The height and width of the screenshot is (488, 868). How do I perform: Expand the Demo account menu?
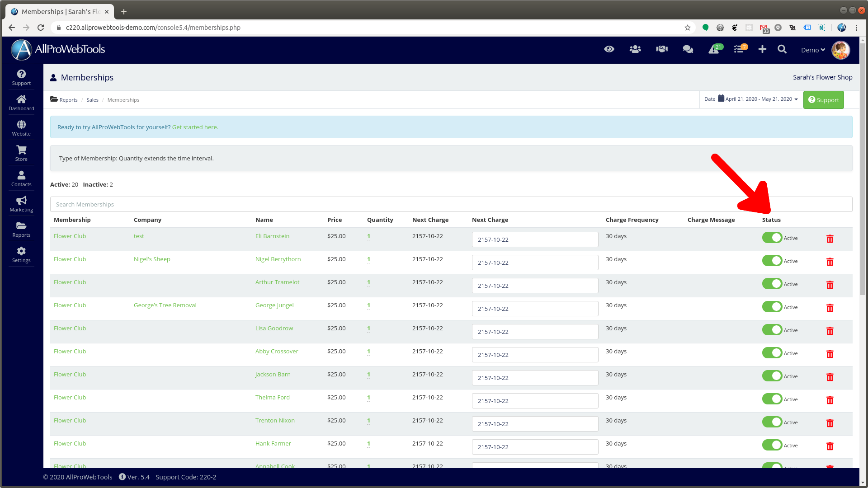(813, 50)
